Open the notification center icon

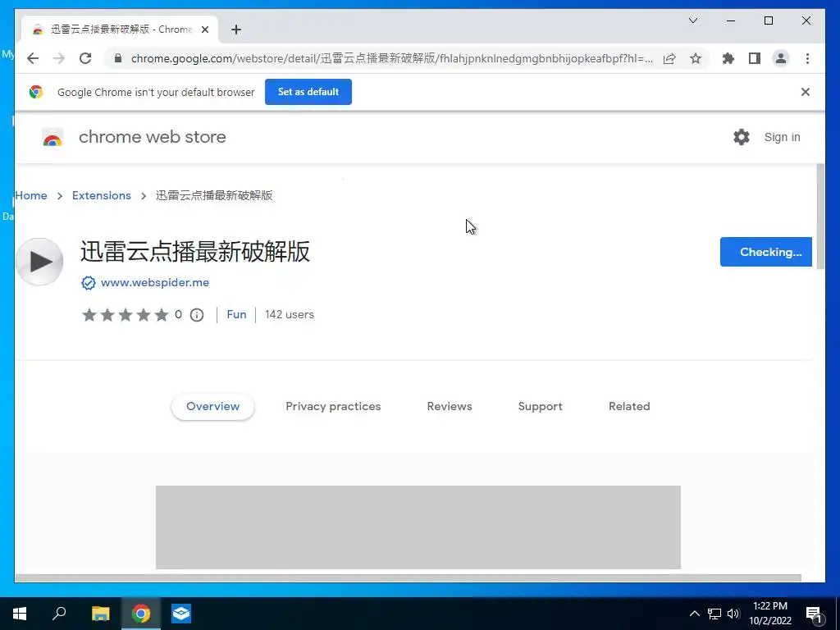814,614
